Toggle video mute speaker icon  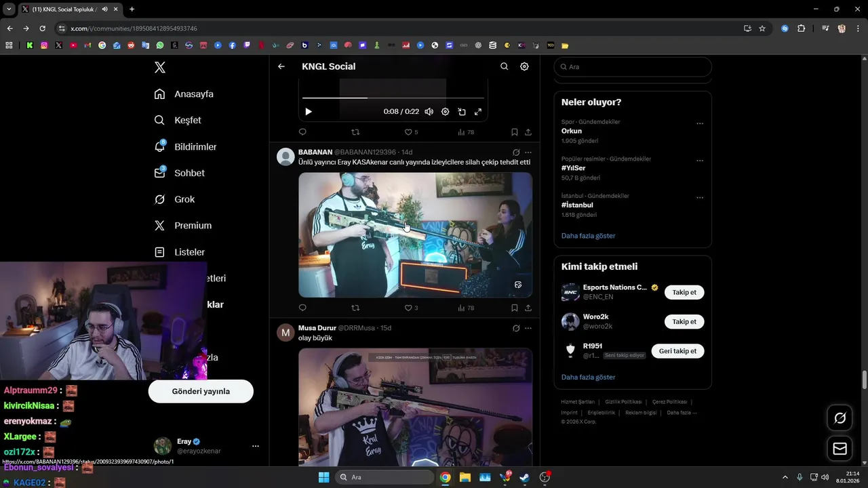429,112
